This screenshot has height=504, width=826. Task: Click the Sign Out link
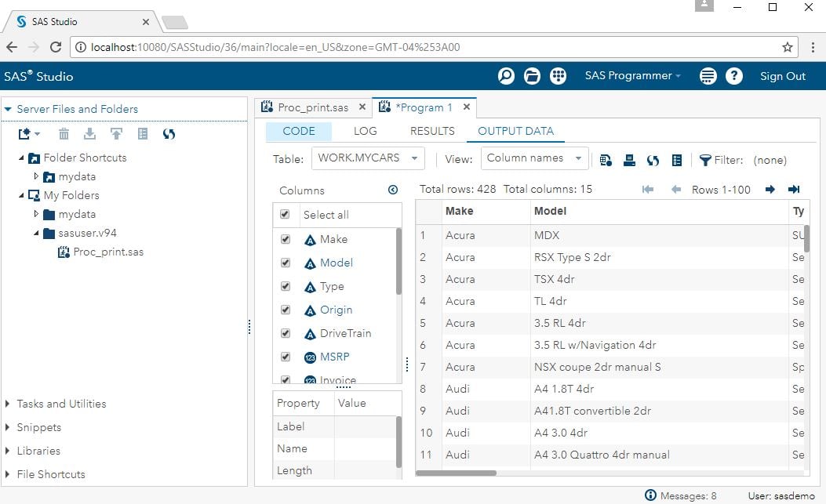[782, 76]
